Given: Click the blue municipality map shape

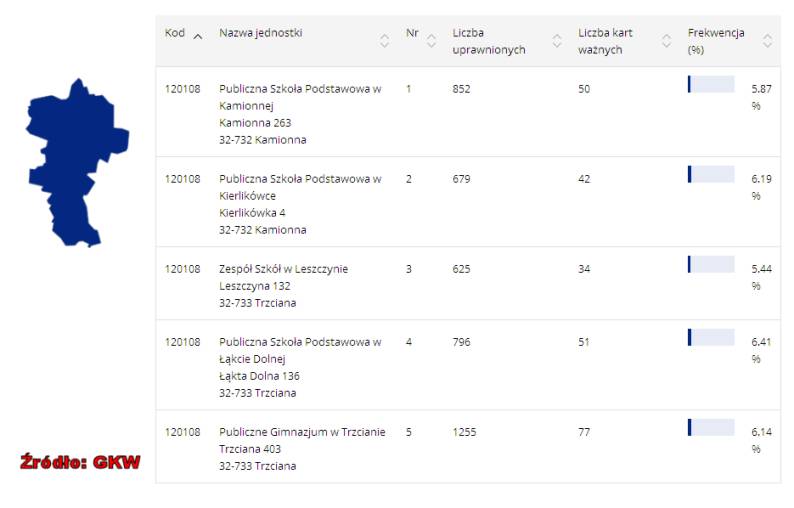Looking at the screenshot, I should (x=76, y=163).
